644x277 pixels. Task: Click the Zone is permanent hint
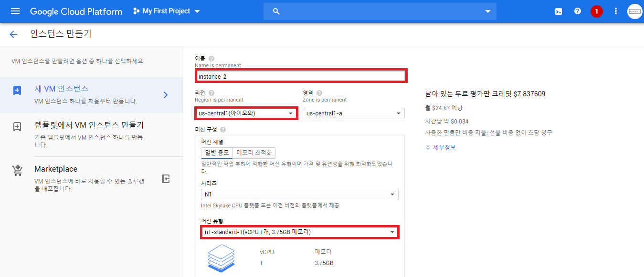click(325, 100)
